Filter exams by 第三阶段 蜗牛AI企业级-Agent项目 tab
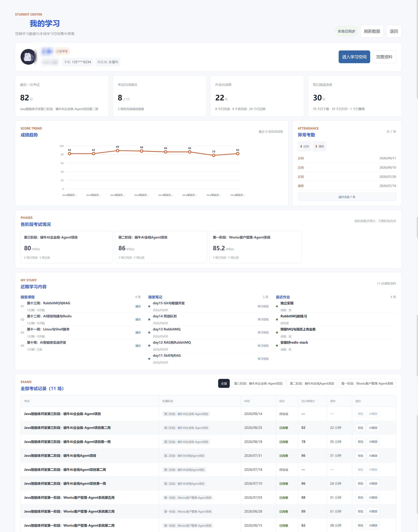 pyautogui.click(x=258, y=383)
